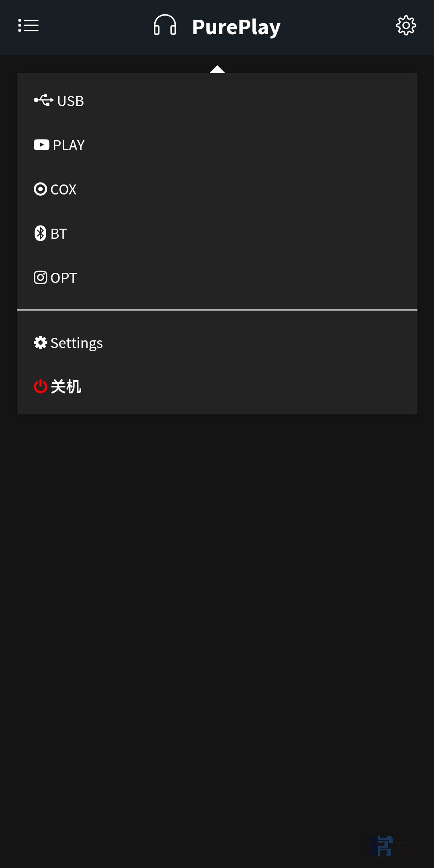Collapse menu via the white arrow pointer

(x=217, y=69)
